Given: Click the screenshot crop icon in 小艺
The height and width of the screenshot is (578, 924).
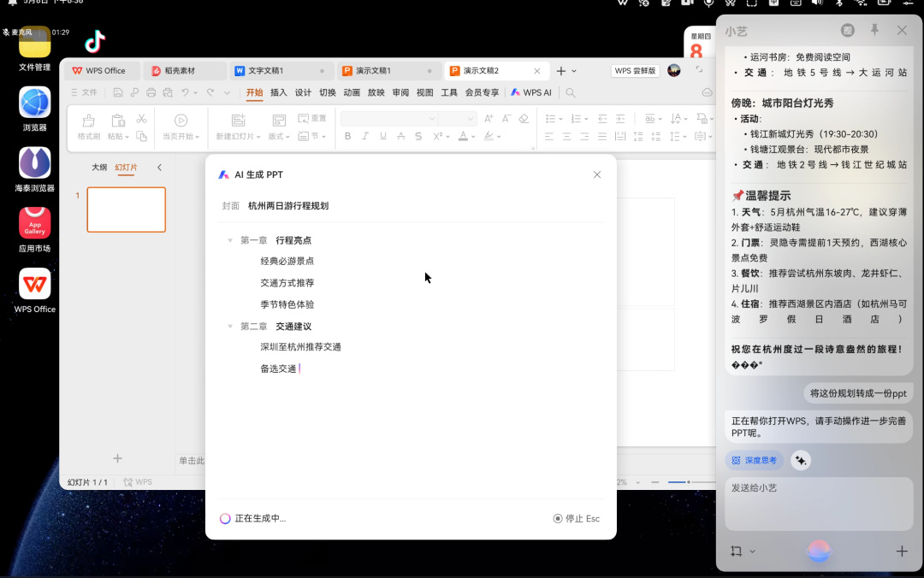Looking at the screenshot, I should pos(736,551).
